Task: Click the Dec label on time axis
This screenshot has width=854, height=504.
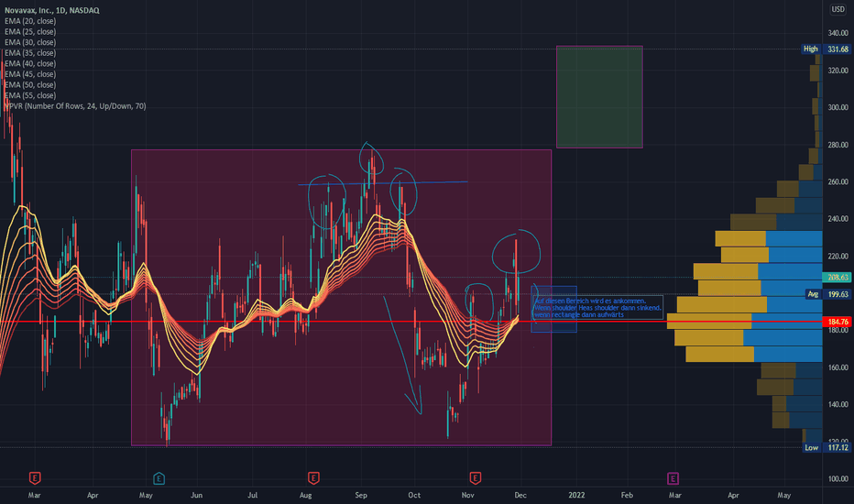Action: (520, 495)
